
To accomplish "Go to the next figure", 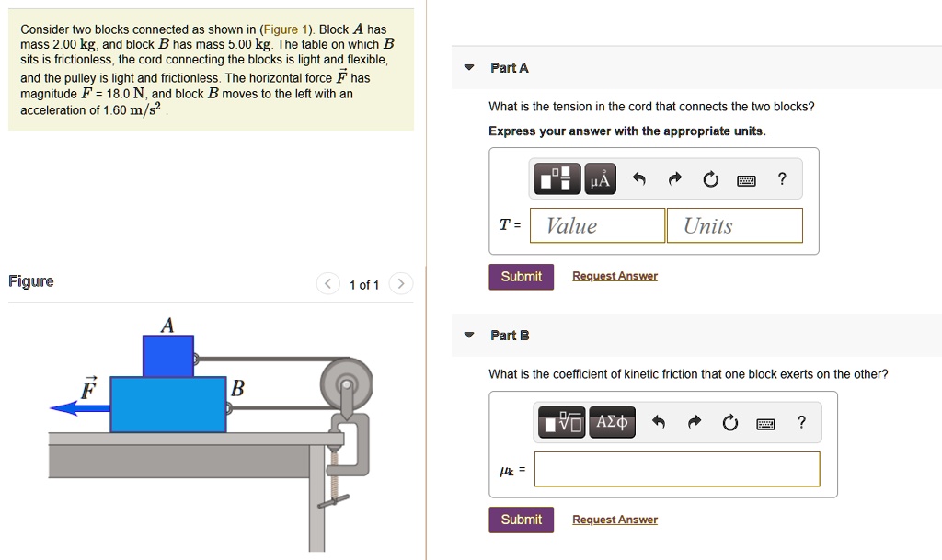I will (x=401, y=283).
